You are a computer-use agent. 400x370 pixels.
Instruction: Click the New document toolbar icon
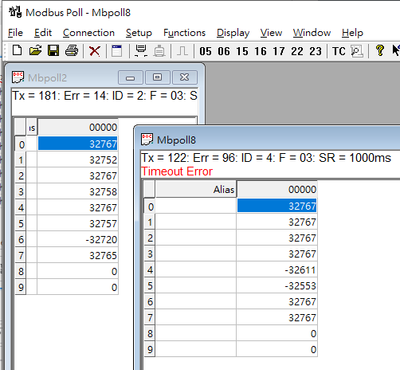[x=17, y=51]
